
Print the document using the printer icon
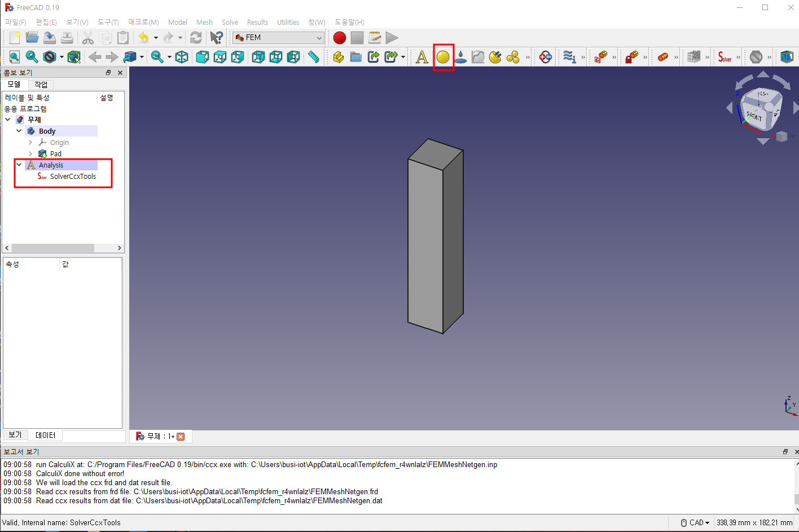point(67,38)
